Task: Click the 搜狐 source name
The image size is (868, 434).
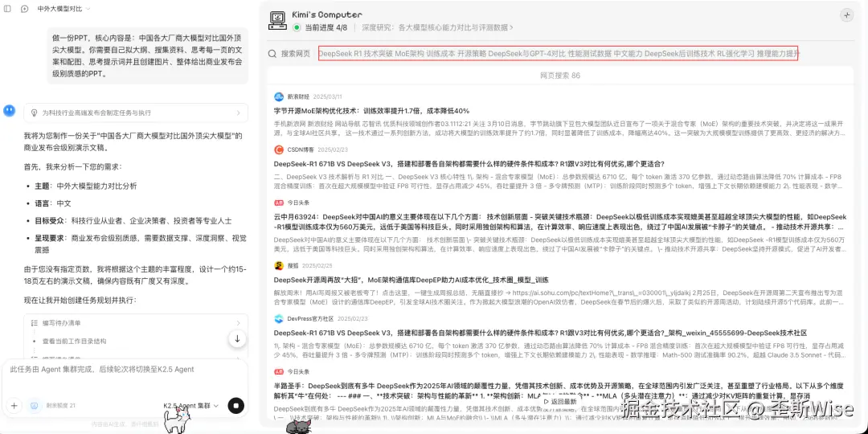Action: click(x=293, y=266)
